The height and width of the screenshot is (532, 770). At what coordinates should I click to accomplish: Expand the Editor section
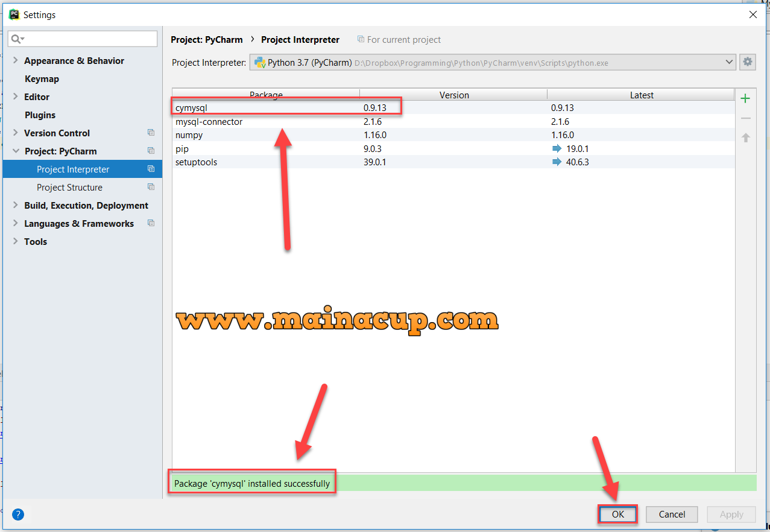point(16,97)
